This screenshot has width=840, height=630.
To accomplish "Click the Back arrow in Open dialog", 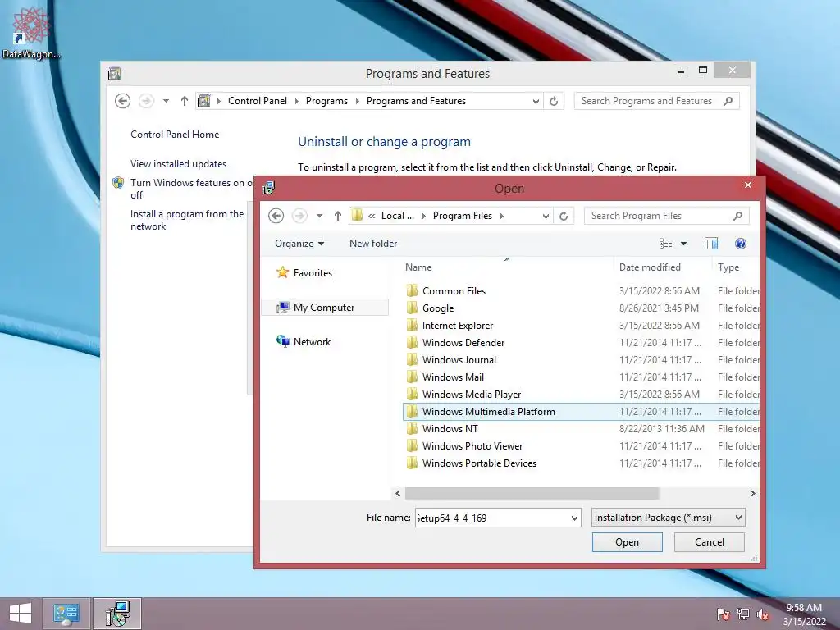I will click(276, 216).
